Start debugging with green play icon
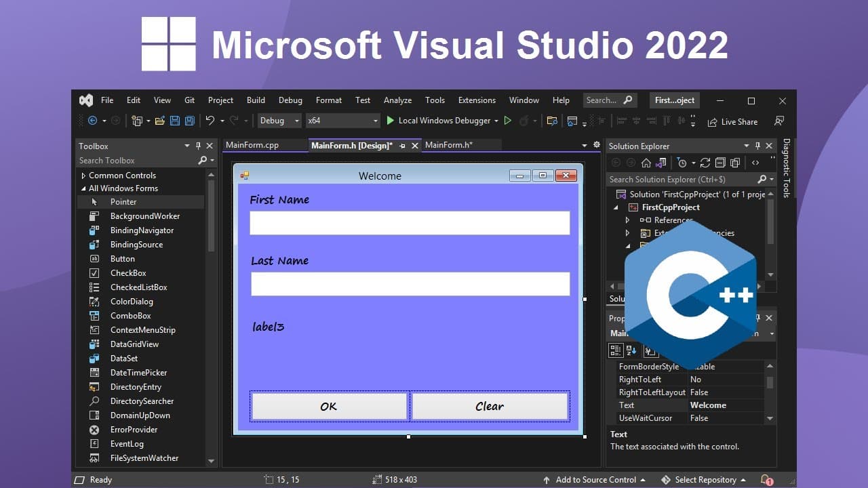 tap(391, 121)
